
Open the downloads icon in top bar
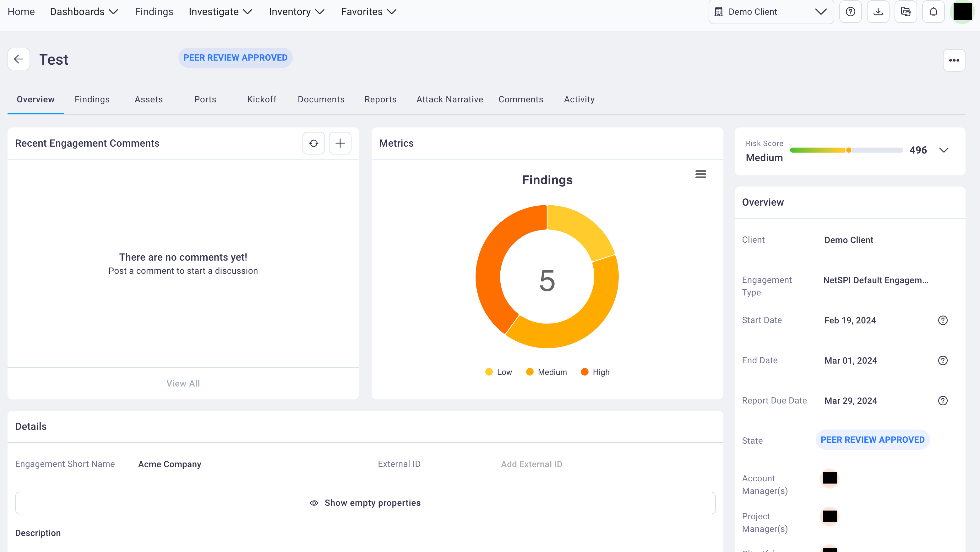pyautogui.click(x=878, y=12)
